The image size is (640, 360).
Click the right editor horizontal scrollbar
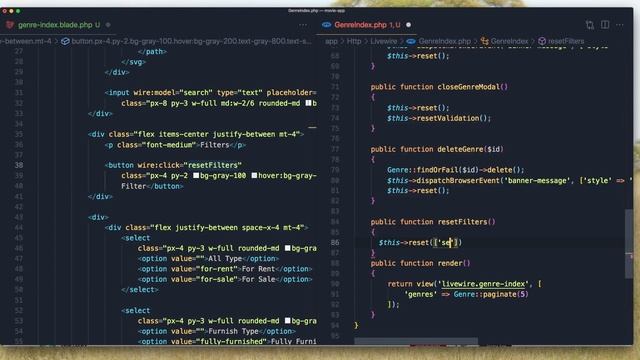coord(416,340)
